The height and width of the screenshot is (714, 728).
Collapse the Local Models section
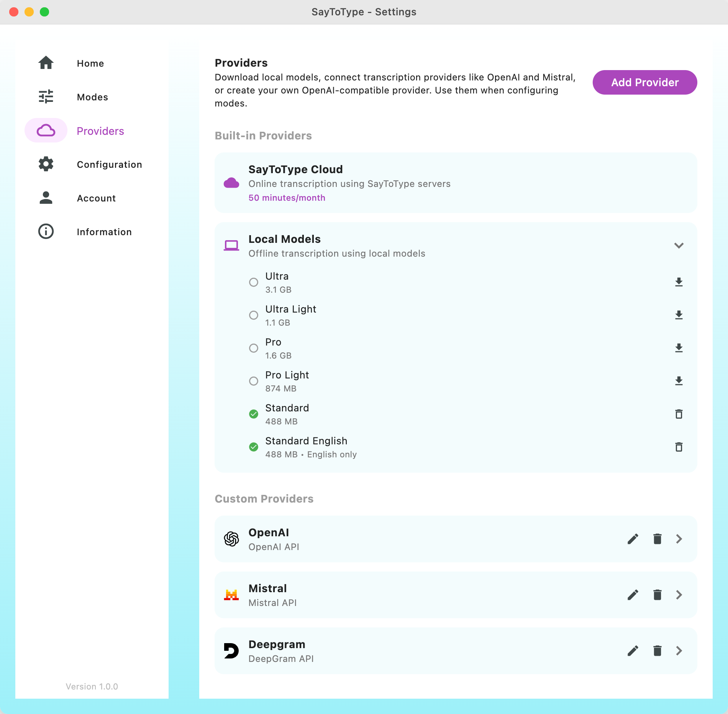[x=679, y=246]
